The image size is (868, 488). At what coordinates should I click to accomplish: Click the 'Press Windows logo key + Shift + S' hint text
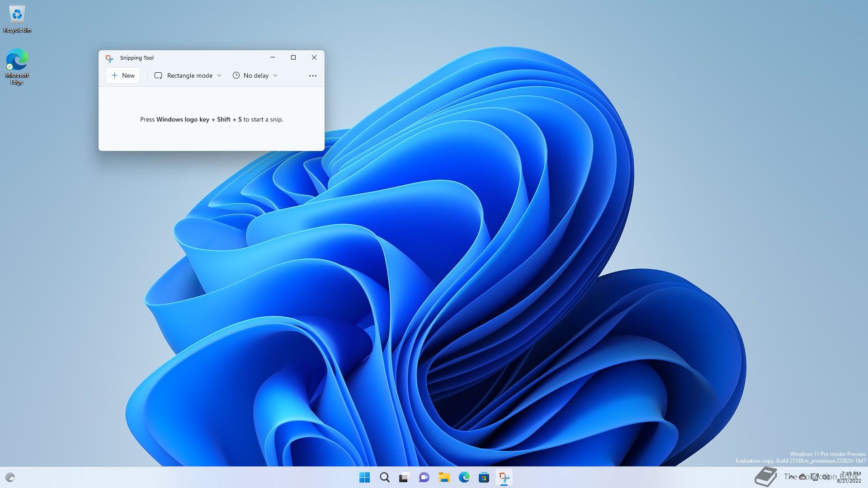[212, 119]
